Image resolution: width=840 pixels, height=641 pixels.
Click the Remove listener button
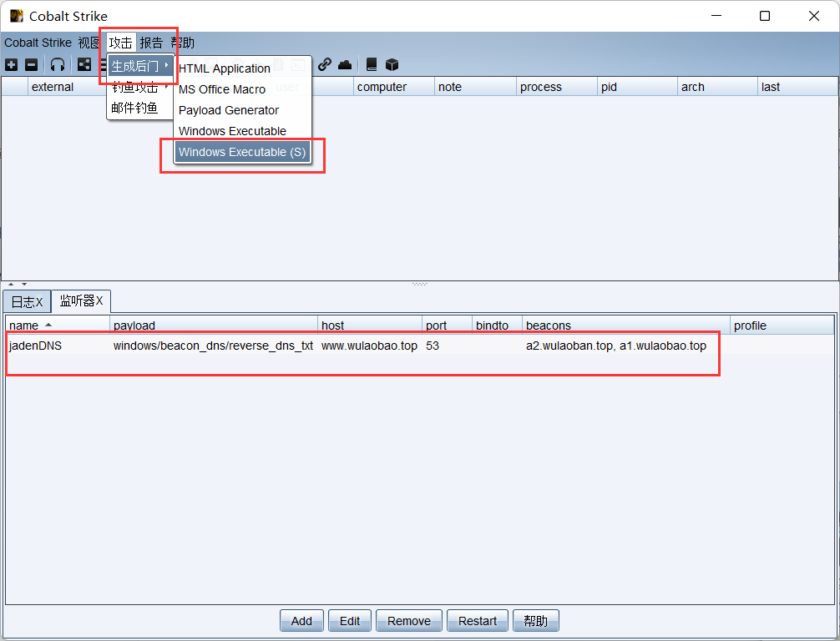point(409,621)
